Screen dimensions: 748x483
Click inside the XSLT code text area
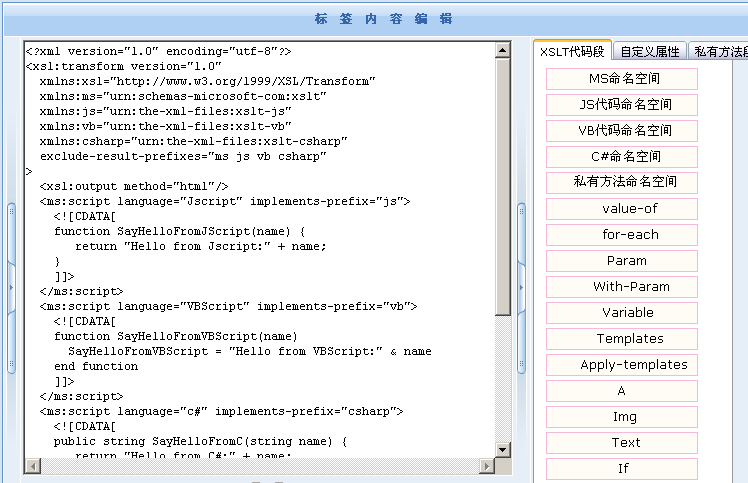(x=260, y=250)
